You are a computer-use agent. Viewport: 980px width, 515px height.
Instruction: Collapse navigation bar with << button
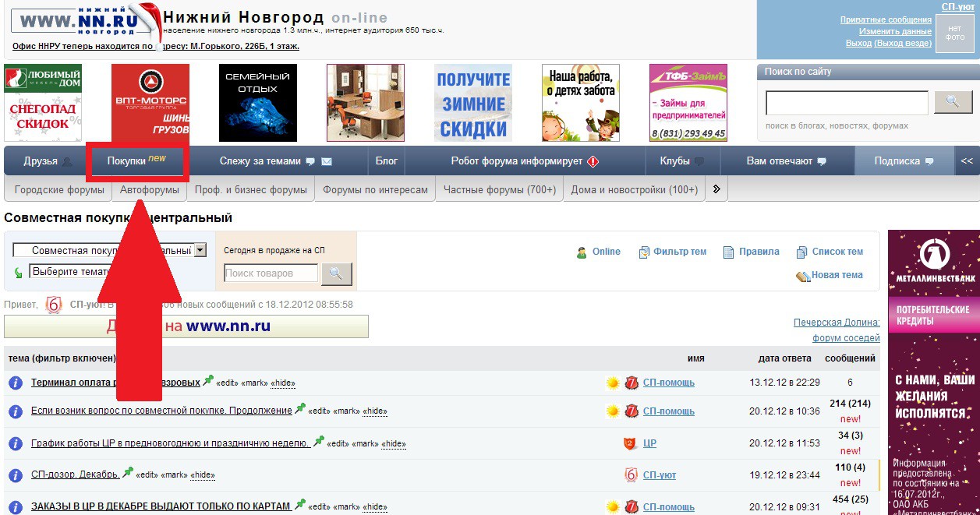pos(967,161)
